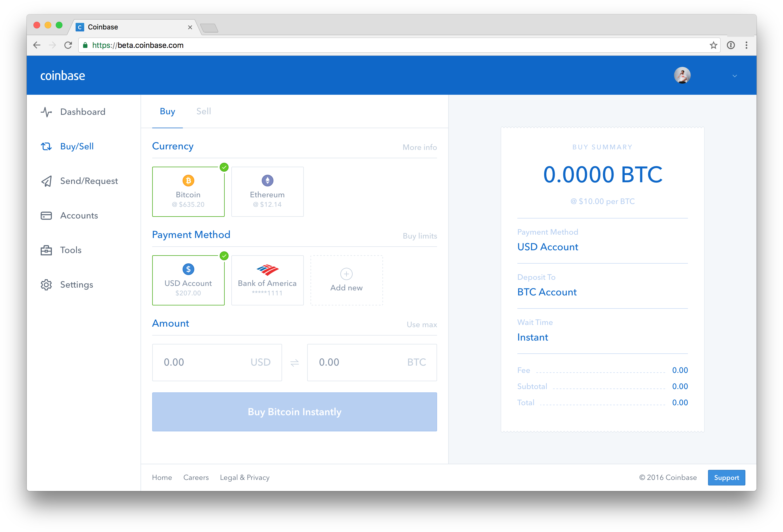The image size is (783, 532).
Task: Open Tools from the briefcase icon
Action: pyautogui.click(x=46, y=250)
